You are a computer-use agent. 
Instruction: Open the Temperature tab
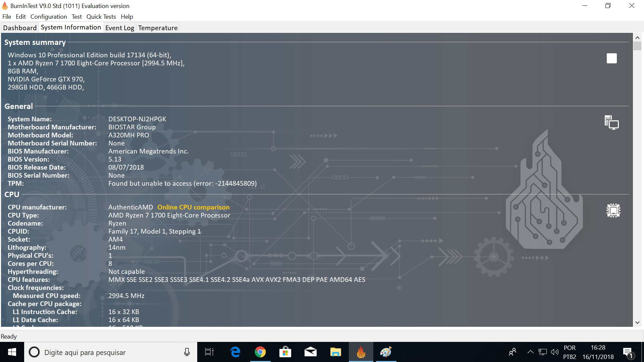158,28
